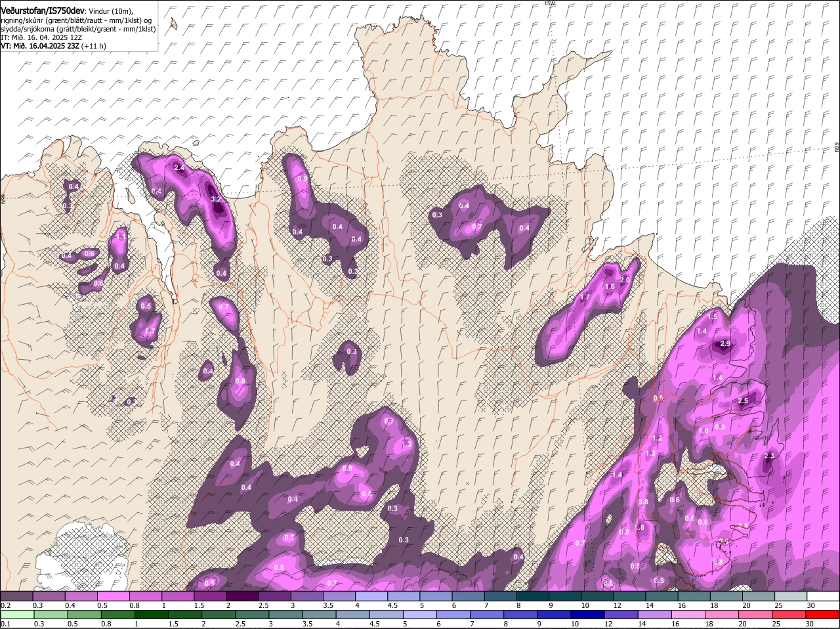Select the 2.4 precipitation label in the northwest
Image resolution: width=840 pixels, height=629 pixels.
179,168
